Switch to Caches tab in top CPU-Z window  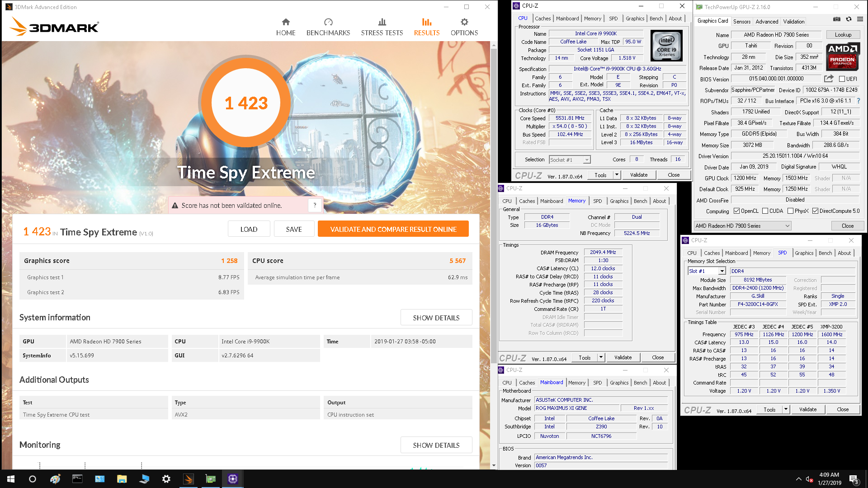542,19
